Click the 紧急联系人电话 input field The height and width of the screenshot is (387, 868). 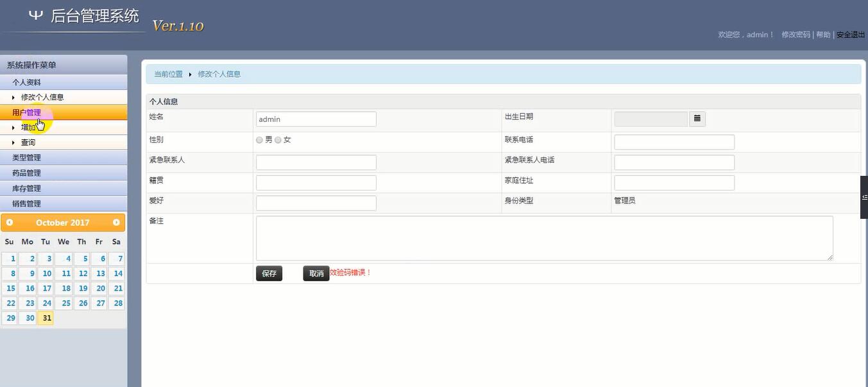click(674, 162)
